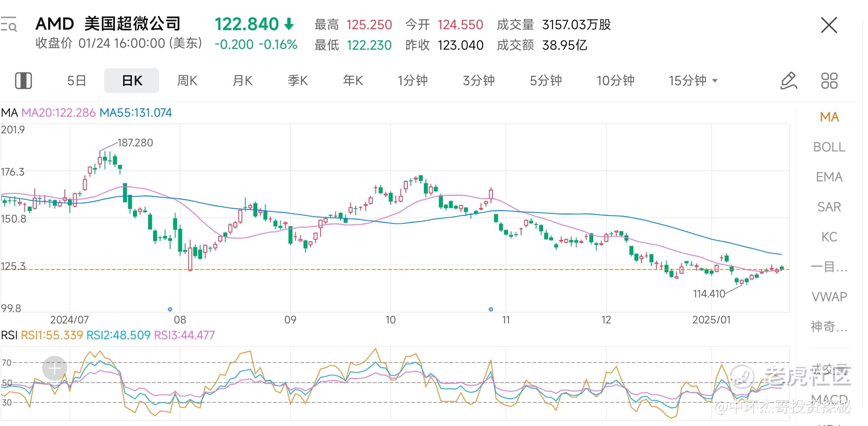Click the RSI1 legend label

52,335
